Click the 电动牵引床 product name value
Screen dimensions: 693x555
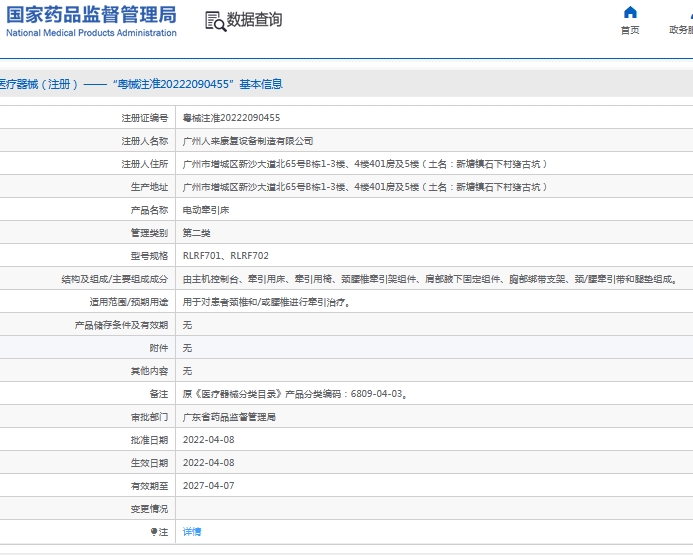point(206,210)
